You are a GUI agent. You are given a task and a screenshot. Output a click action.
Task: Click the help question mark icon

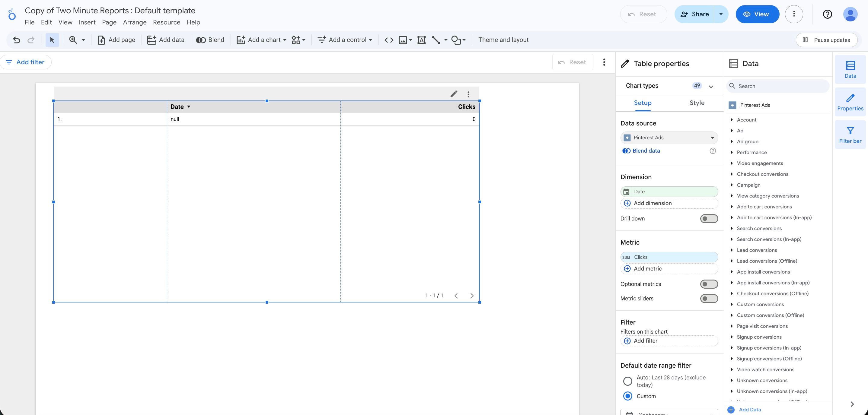click(827, 14)
